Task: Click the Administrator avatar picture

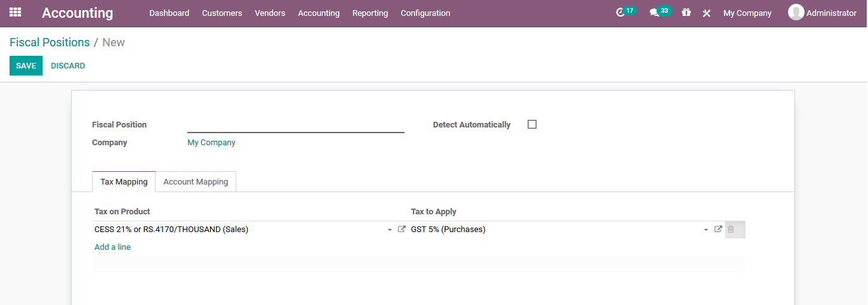Action: click(796, 13)
